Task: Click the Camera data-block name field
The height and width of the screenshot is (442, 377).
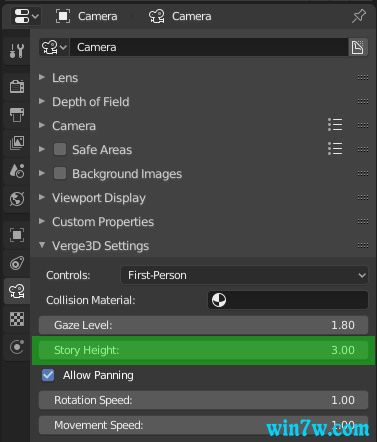Action: click(209, 47)
